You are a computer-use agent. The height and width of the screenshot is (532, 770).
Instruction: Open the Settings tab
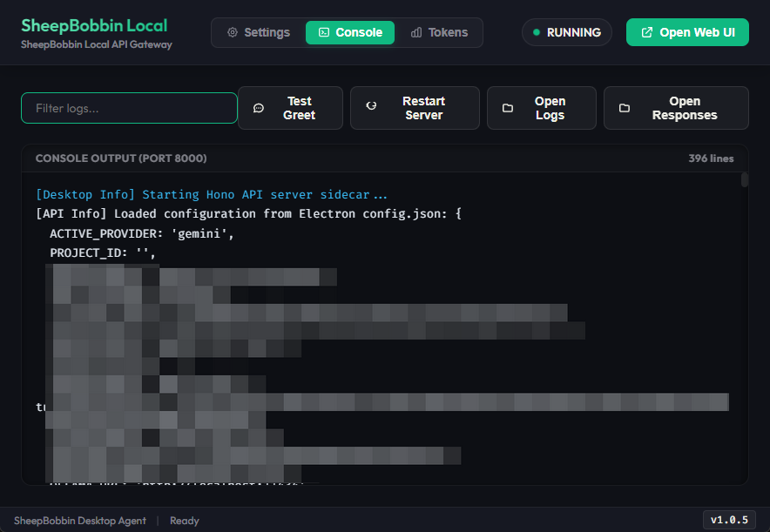pyautogui.click(x=259, y=32)
